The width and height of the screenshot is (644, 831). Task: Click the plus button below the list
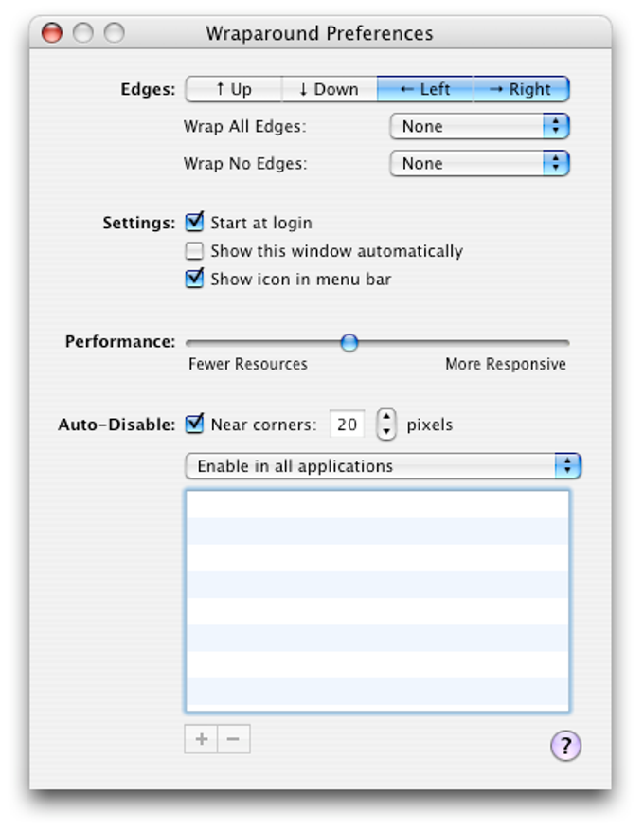click(201, 739)
